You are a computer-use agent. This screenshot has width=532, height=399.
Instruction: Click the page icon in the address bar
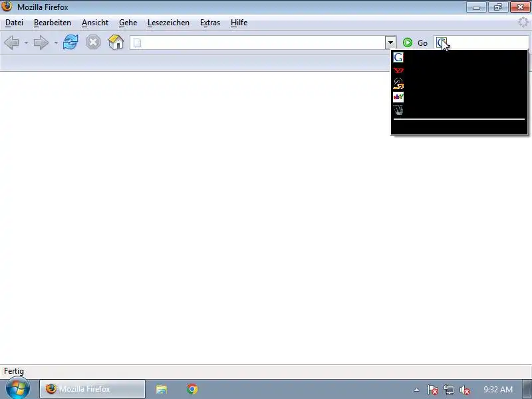[x=137, y=43]
